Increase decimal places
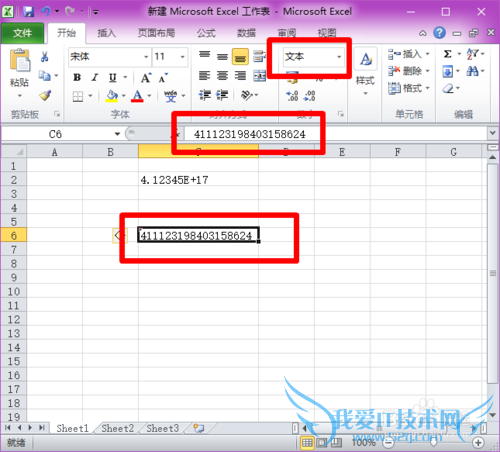500x452 pixels. (292, 96)
